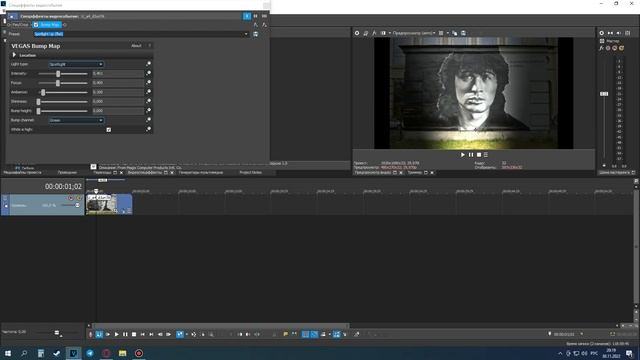Open Master bus audio properties gear
640x360 pixels.
click(601, 33)
